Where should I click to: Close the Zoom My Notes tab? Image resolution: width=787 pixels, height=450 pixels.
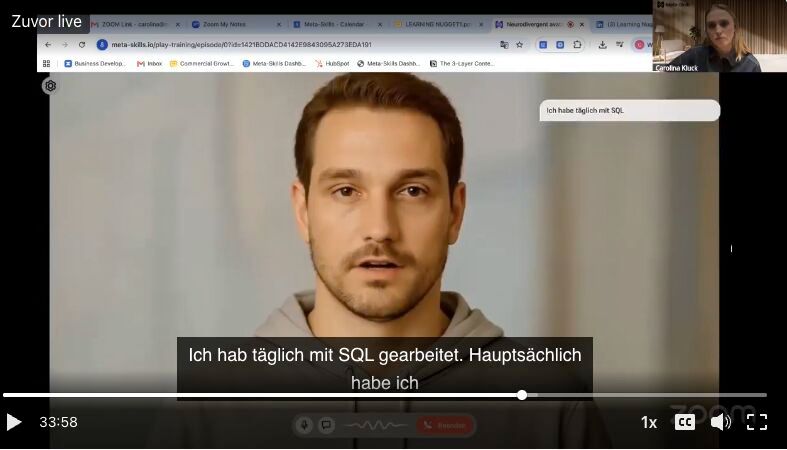point(279,24)
